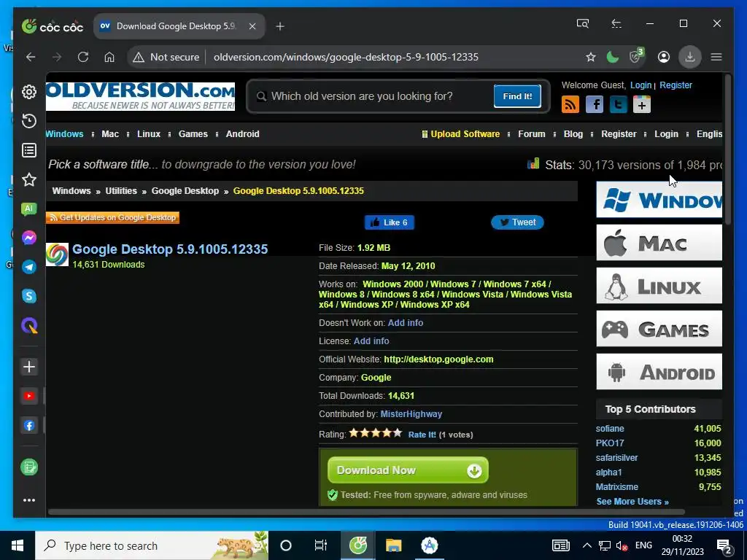Image resolution: width=747 pixels, height=560 pixels.
Task: Open the Google plus share icon
Action: (x=642, y=104)
